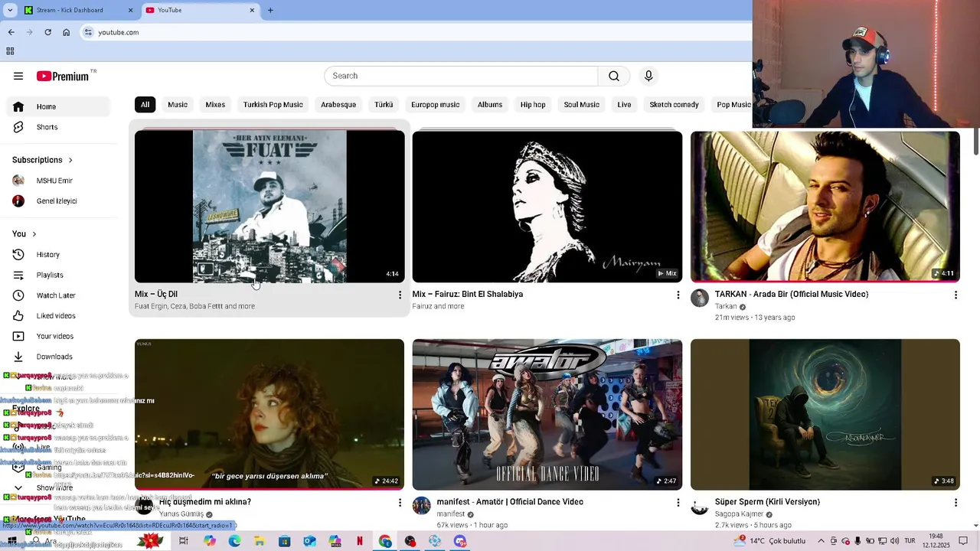Show hidden system tray icons
The height and width of the screenshot is (551, 980).
tap(821, 541)
